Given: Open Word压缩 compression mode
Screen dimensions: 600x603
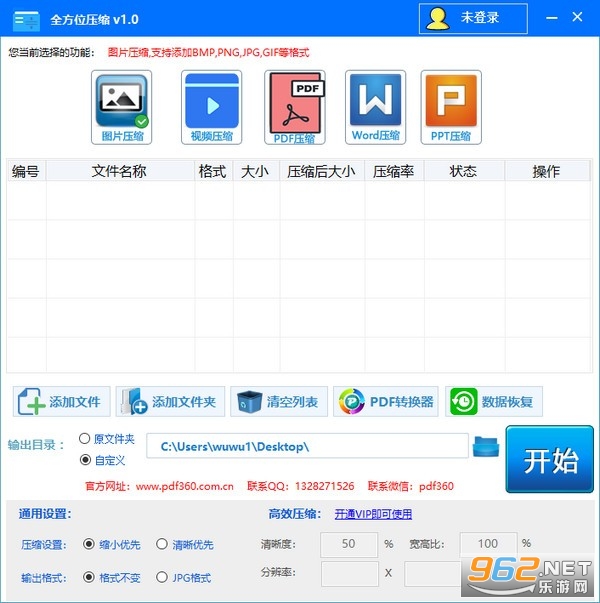Looking at the screenshot, I should pyautogui.click(x=375, y=107).
